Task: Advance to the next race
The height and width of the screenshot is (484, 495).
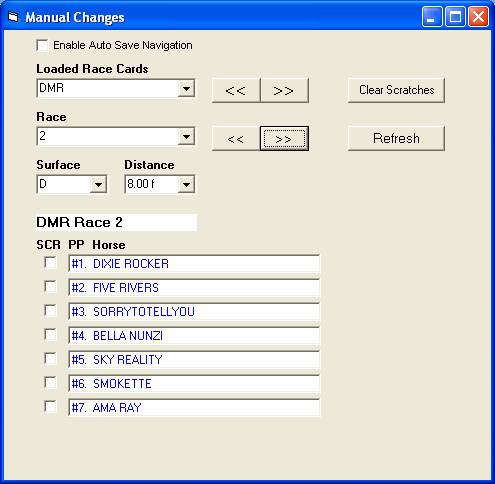Action: (x=284, y=138)
